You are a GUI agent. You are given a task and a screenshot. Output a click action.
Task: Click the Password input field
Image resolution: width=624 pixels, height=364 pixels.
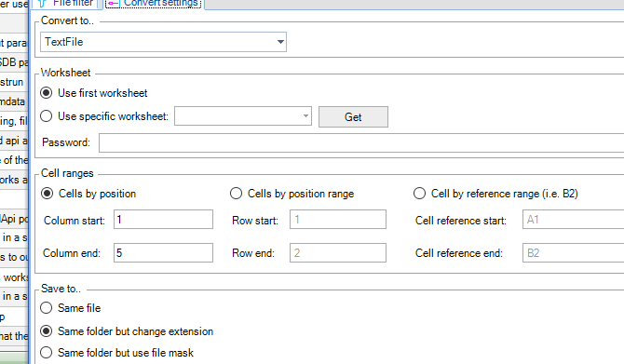point(361,142)
